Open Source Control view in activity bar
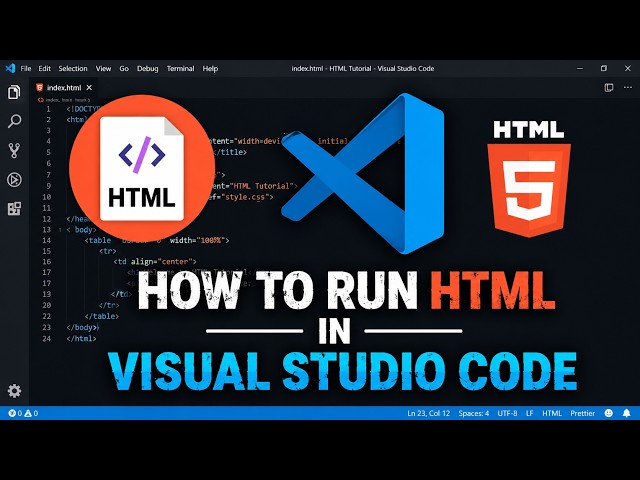The image size is (640, 480). point(14,151)
